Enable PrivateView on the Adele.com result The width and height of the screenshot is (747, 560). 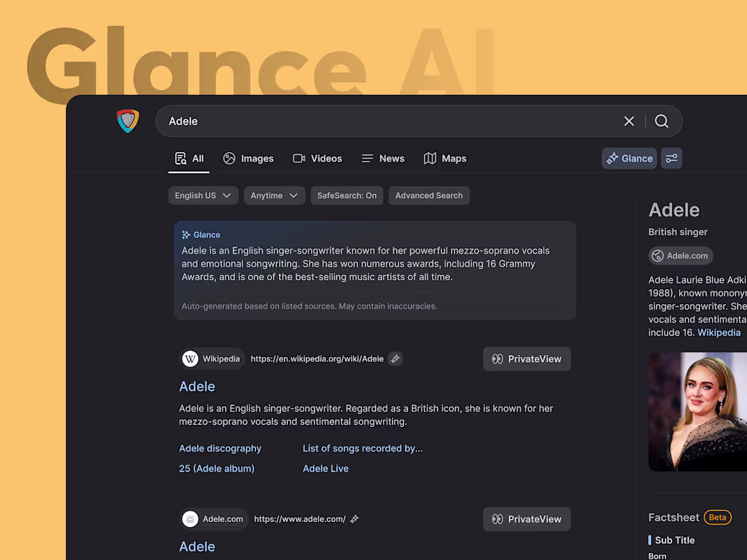(x=526, y=519)
